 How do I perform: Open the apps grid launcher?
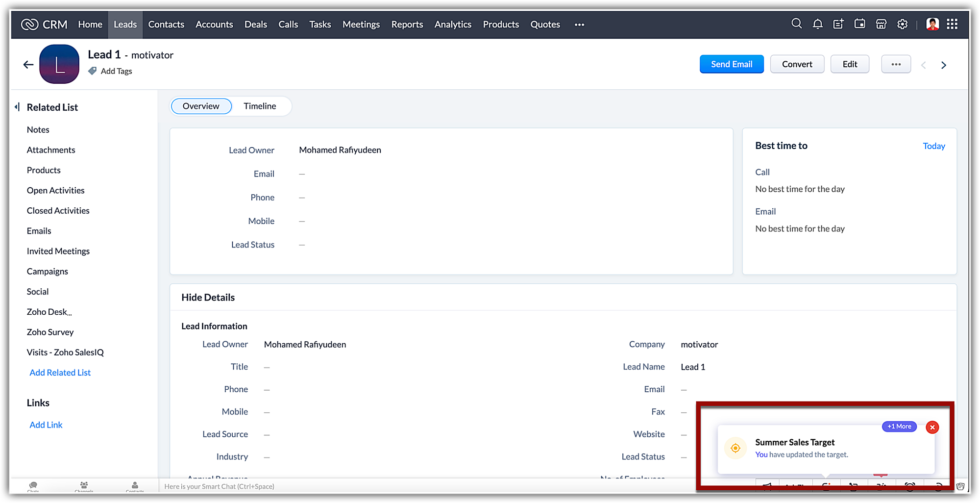click(x=952, y=24)
